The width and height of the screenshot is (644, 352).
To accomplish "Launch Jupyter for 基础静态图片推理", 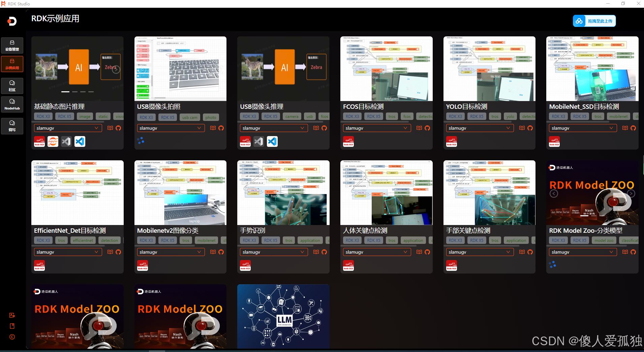I will (53, 141).
